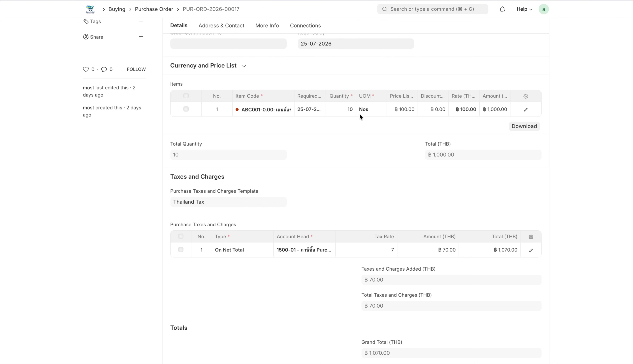This screenshot has height=364, width=633.
Task: Click the Total Quantity field
Action: [x=228, y=155]
